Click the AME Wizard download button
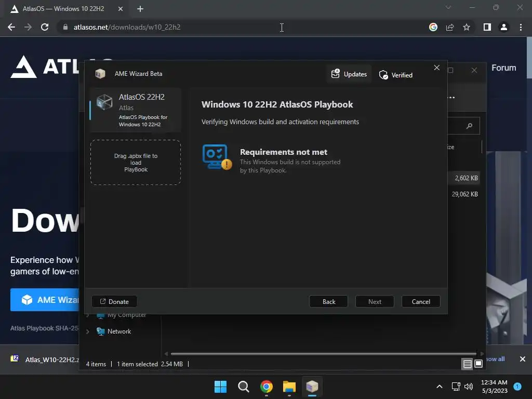The width and height of the screenshot is (532, 399). tap(45, 300)
